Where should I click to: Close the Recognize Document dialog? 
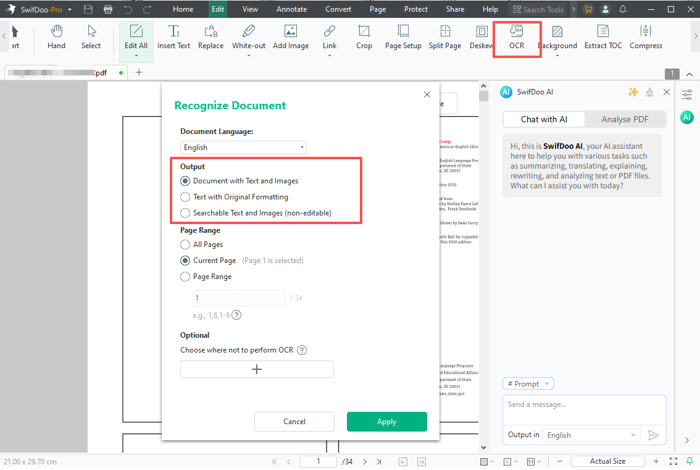point(427,94)
